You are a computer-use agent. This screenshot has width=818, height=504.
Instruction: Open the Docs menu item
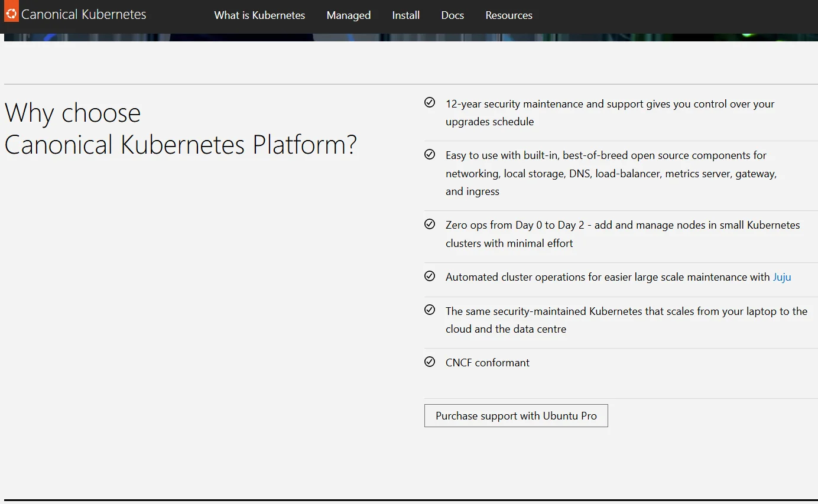[453, 15]
